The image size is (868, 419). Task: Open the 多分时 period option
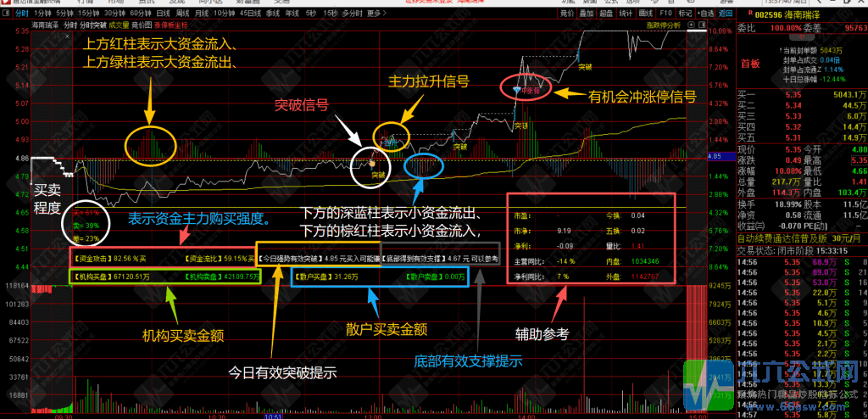click(x=352, y=14)
